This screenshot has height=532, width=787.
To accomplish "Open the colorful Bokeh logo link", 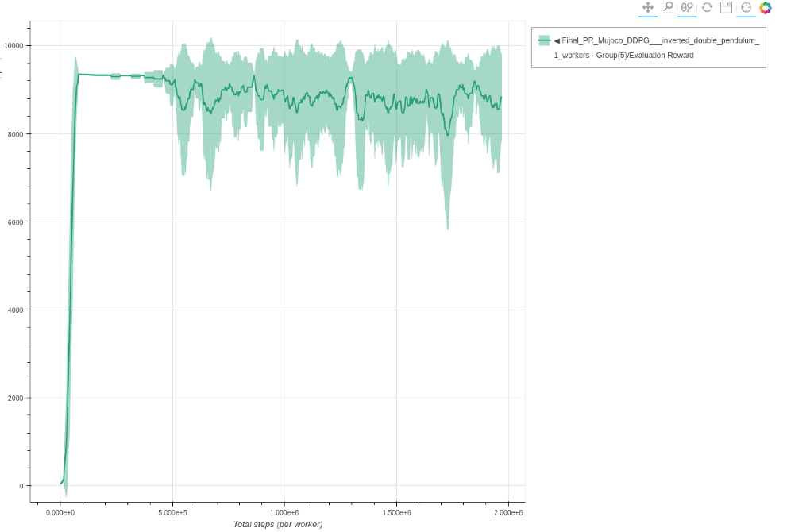I will click(766, 7).
